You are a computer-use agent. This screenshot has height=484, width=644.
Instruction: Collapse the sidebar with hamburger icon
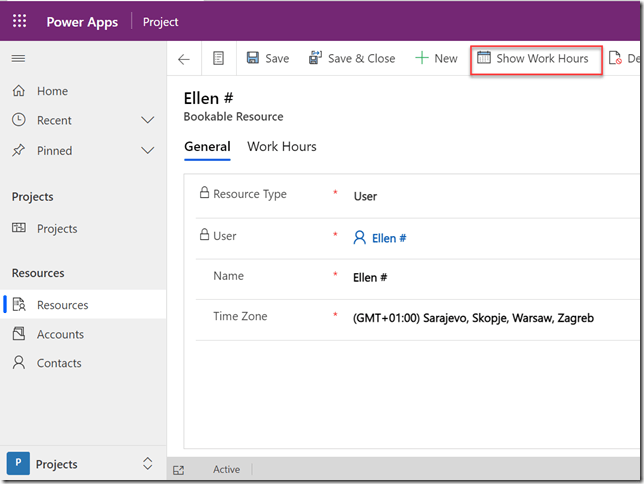(x=18, y=59)
